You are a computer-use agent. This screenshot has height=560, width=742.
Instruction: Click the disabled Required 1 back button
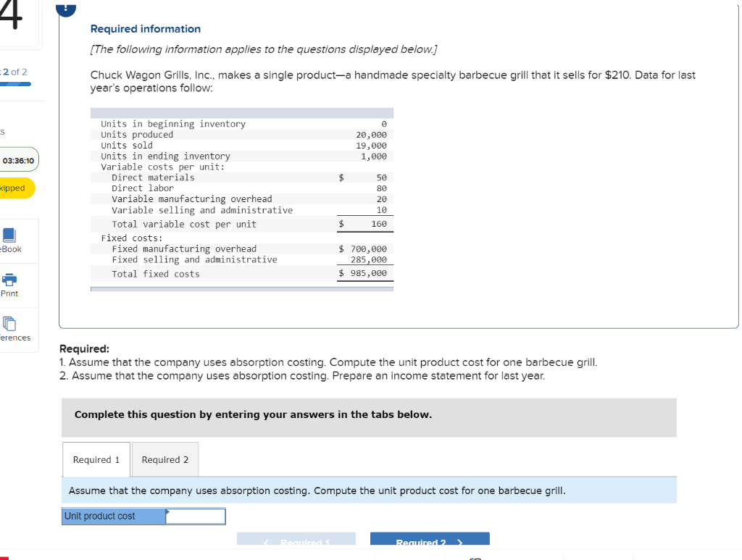click(296, 540)
